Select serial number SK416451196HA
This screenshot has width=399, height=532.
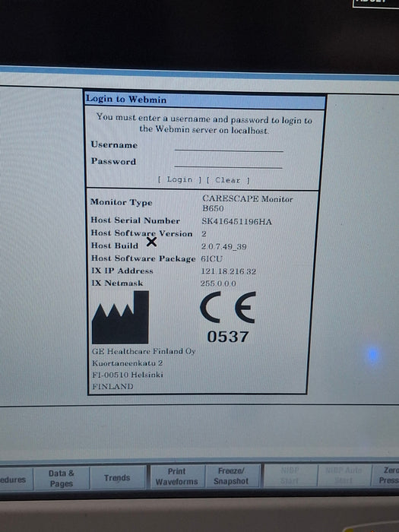[236, 222]
